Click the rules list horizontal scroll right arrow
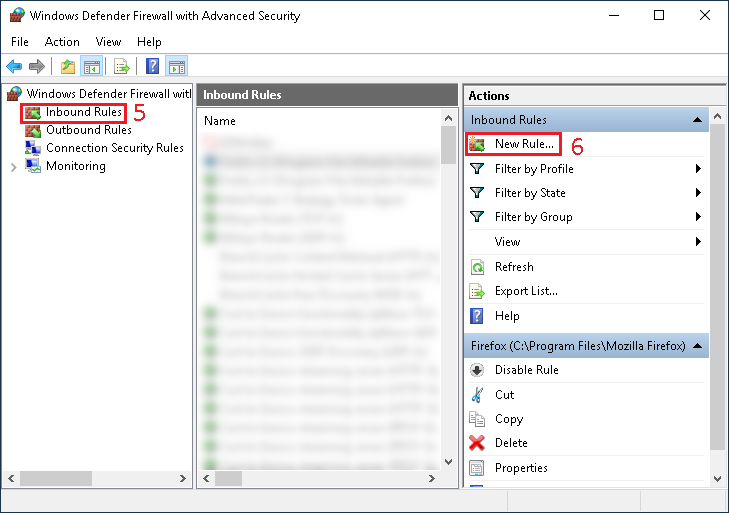Screen dimensions: 729x513 point(432,478)
